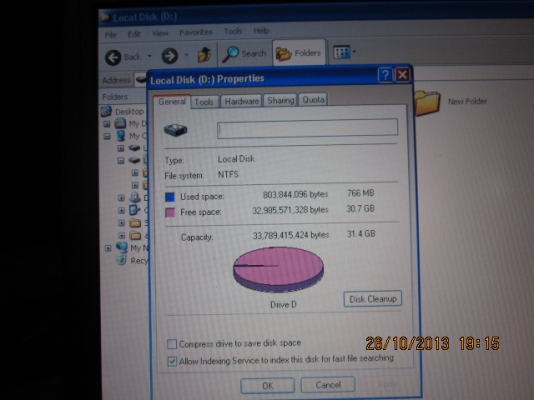Click the drive icon in Properties dialog
534x400 pixels.
[176, 130]
